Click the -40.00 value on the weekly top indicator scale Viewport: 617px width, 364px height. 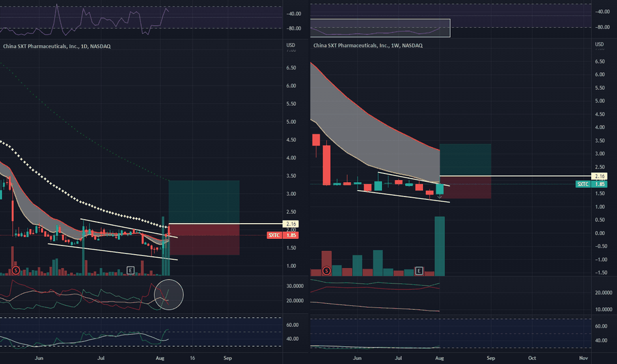[x=602, y=12]
